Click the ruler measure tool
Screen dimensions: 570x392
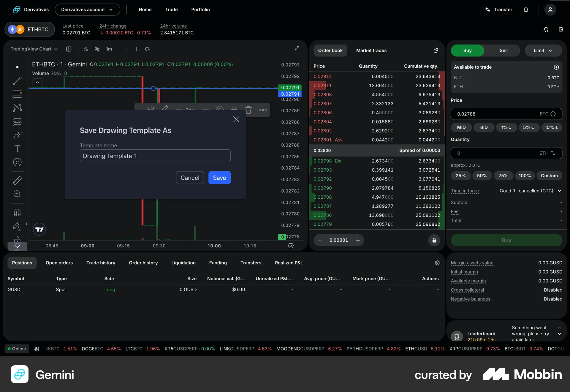click(x=17, y=181)
